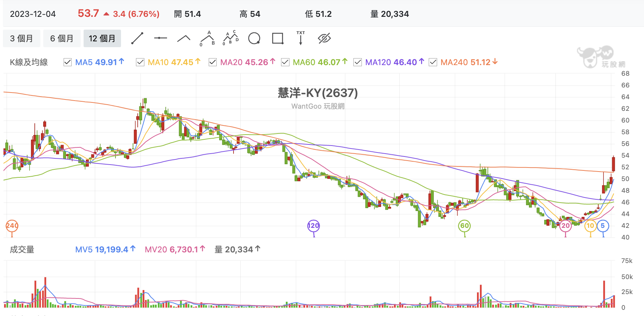Select the horizontal line drawing tool
Screen dimensions: 644x316
(160, 38)
